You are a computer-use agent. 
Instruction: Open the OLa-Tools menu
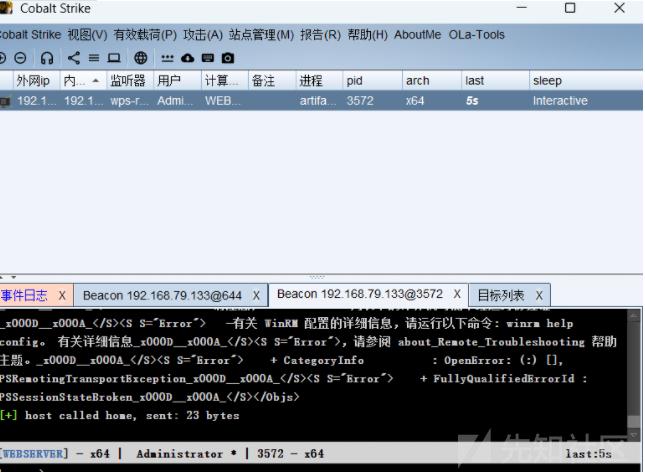[477, 35]
